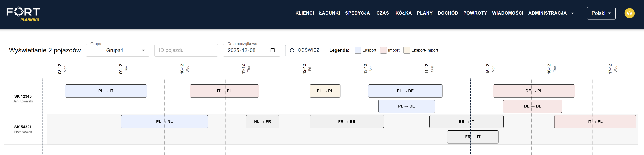Go to the ŁADUNKI page
This screenshot has width=644, height=155.
click(x=329, y=13)
